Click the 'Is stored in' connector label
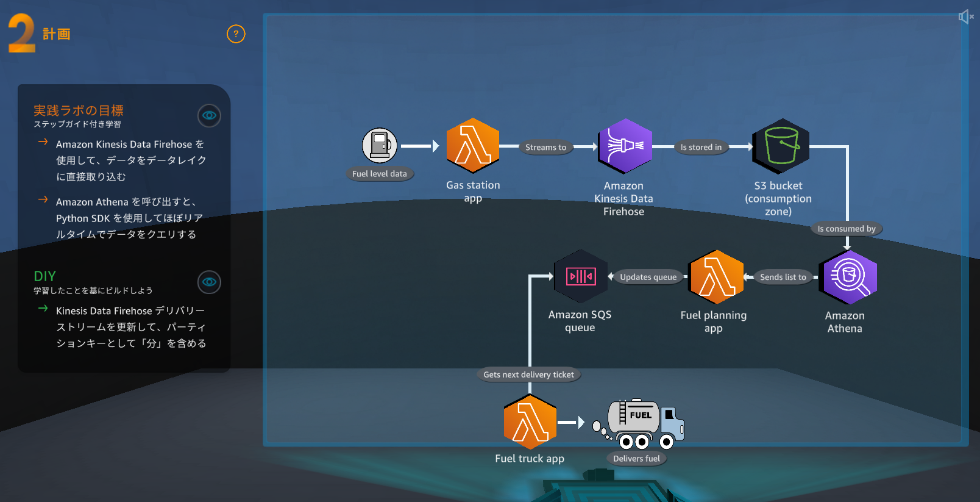Viewport: 980px width, 502px height. coord(701,147)
